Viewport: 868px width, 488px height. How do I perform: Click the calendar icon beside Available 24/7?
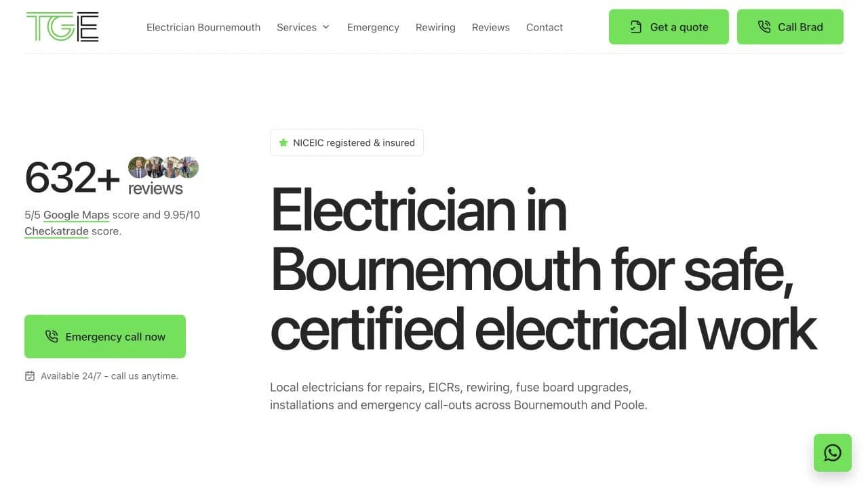tap(30, 376)
